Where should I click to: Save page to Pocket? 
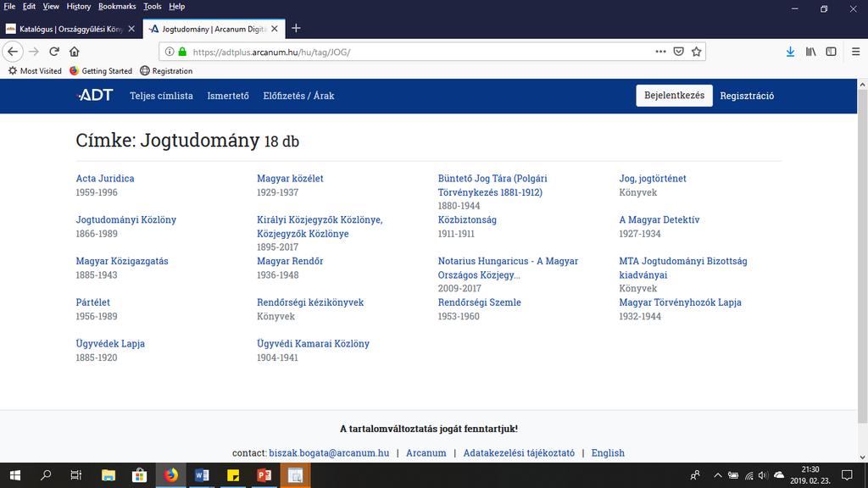click(678, 52)
